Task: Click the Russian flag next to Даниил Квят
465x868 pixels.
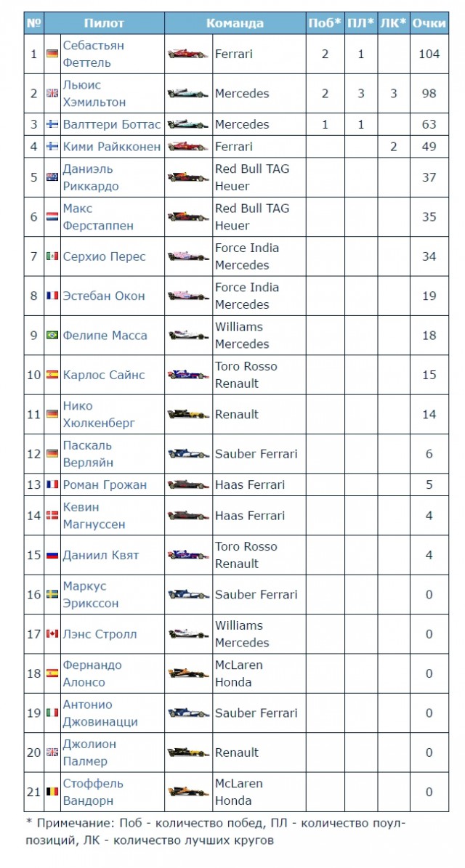Action: point(52,555)
